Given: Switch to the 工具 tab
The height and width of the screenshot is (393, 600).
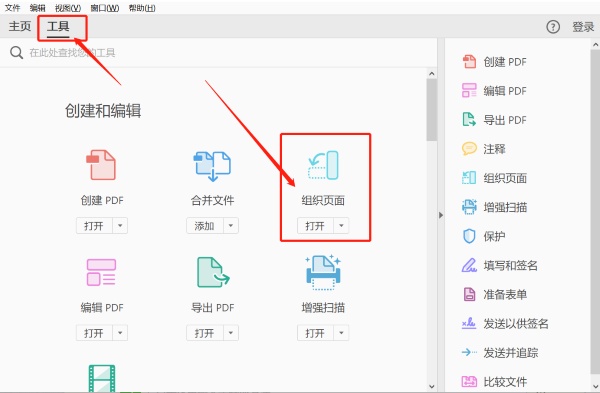Looking at the screenshot, I should pos(58,26).
